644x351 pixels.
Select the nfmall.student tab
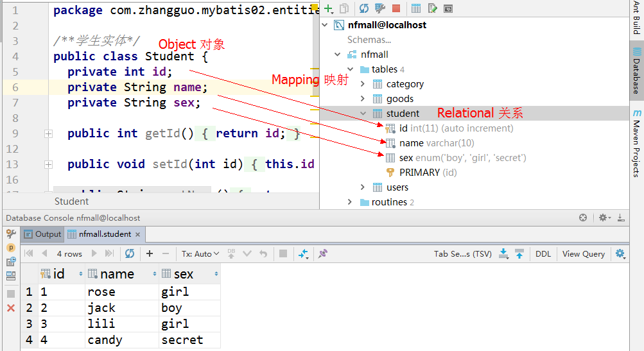point(105,234)
